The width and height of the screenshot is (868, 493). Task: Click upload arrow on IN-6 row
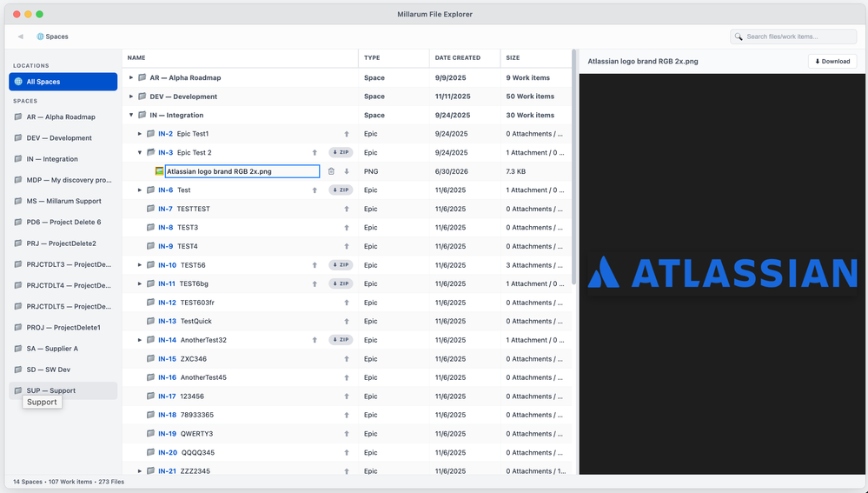pos(315,190)
